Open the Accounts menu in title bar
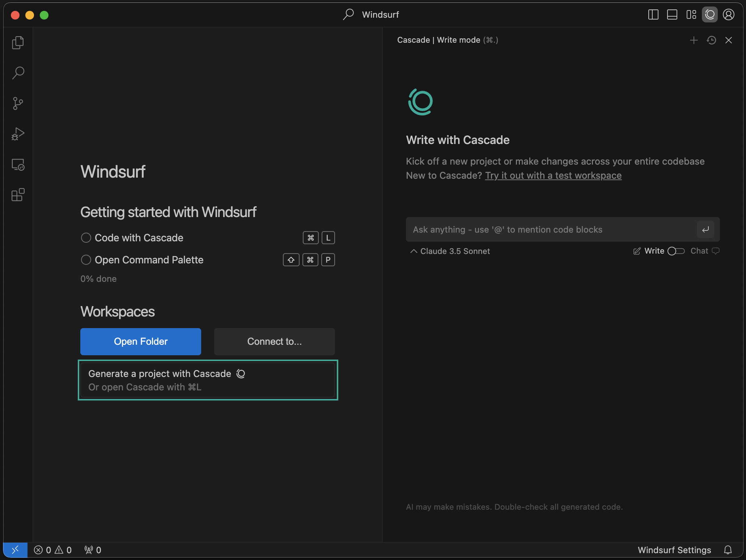 click(x=728, y=15)
